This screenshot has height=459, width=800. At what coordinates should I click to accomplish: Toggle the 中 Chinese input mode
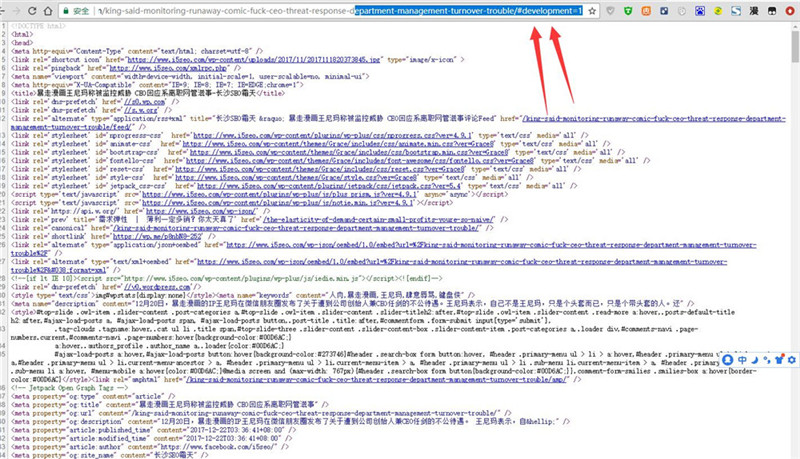click(742, 360)
